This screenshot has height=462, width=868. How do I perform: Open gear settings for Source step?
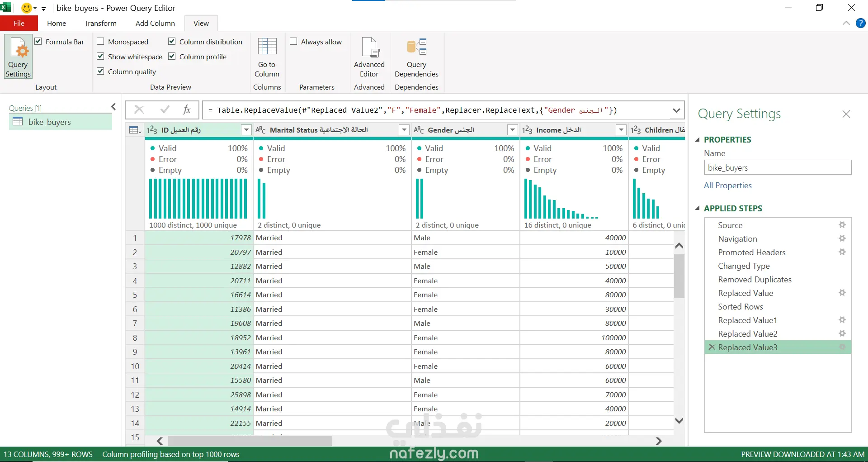click(x=842, y=225)
